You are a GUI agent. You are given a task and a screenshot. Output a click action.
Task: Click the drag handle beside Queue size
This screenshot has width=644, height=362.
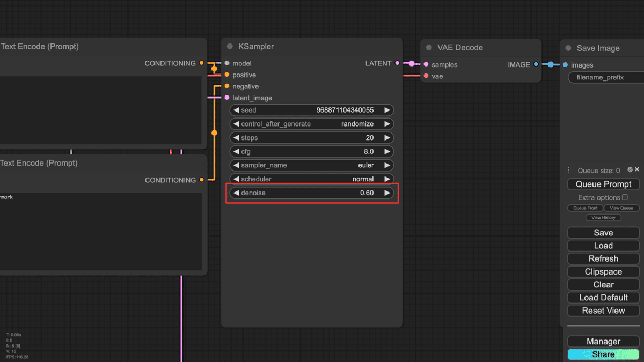coord(569,170)
